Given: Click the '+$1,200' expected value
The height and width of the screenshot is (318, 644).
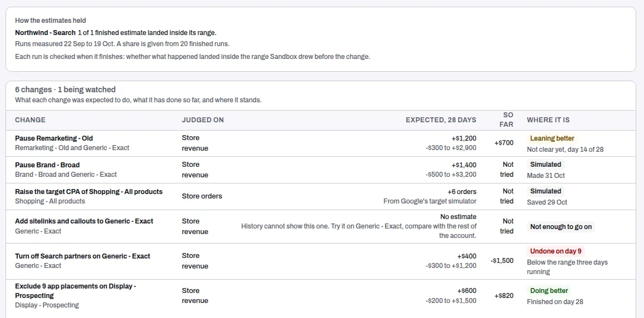Looking at the screenshot, I should point(464,138).
